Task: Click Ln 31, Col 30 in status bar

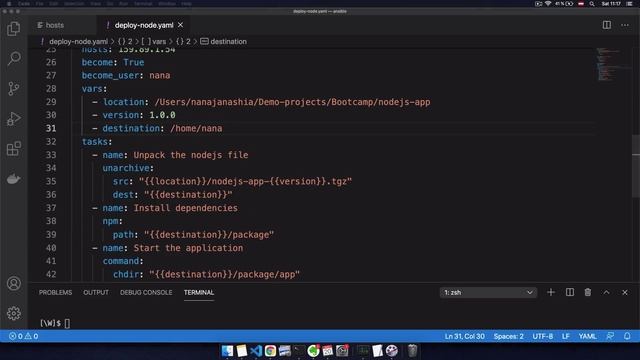Action: pos(464,336)
